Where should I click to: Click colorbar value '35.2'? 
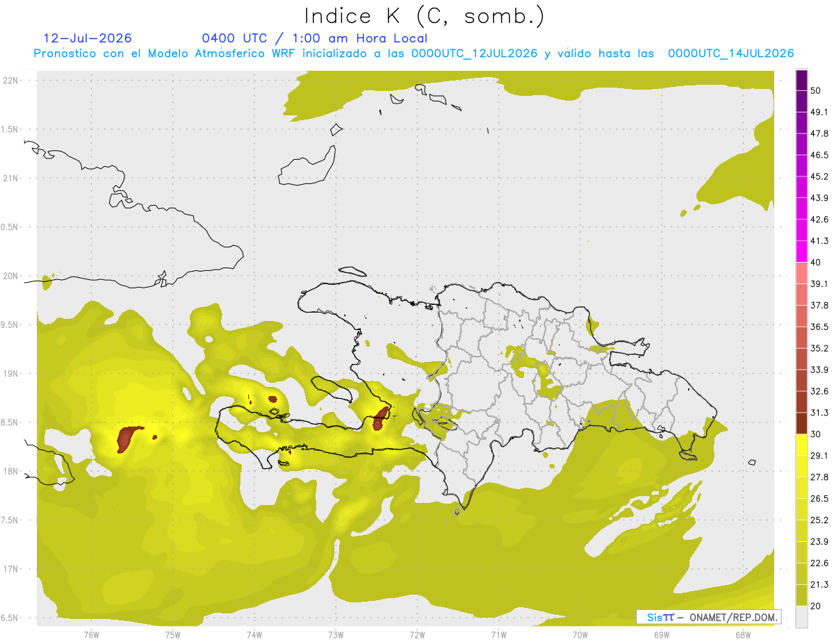819,348
